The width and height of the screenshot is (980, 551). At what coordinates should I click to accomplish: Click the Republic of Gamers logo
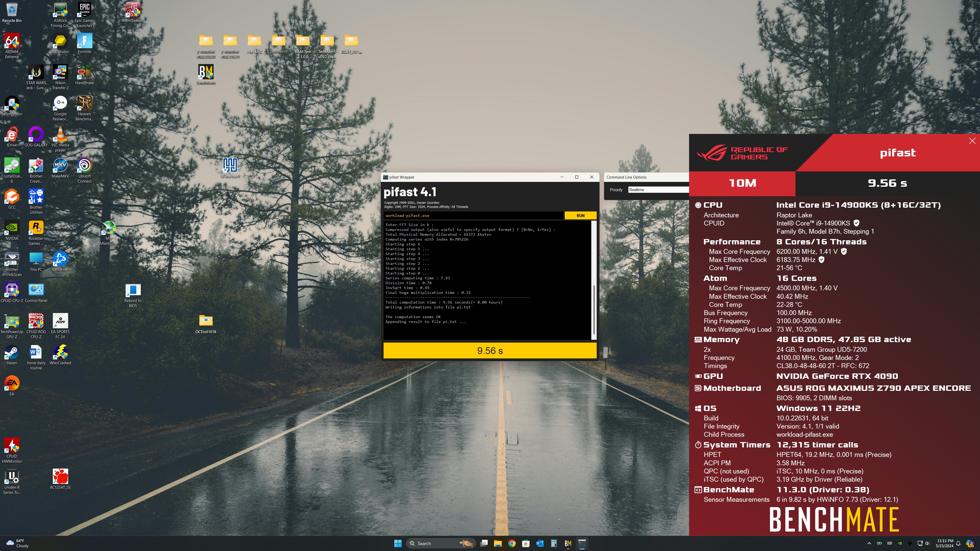[742, 153]
